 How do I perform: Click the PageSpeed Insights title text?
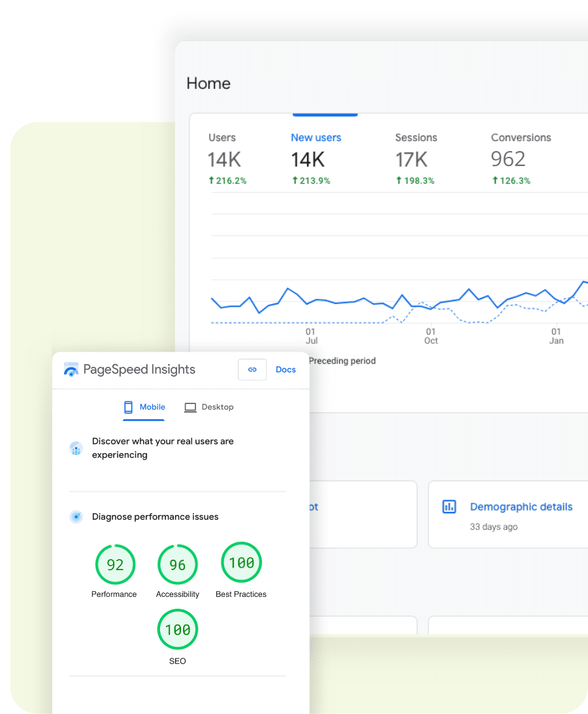tap(139, 369)
